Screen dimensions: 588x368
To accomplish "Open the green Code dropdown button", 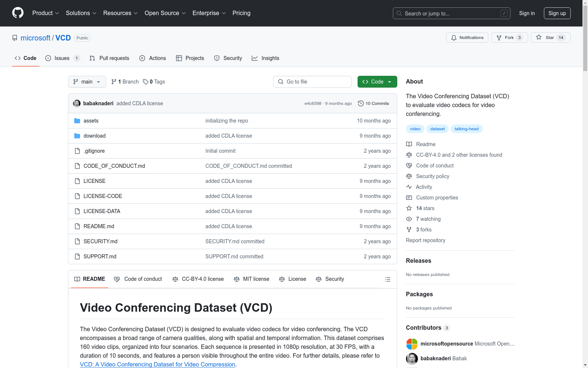I will [x=377, y=82].
